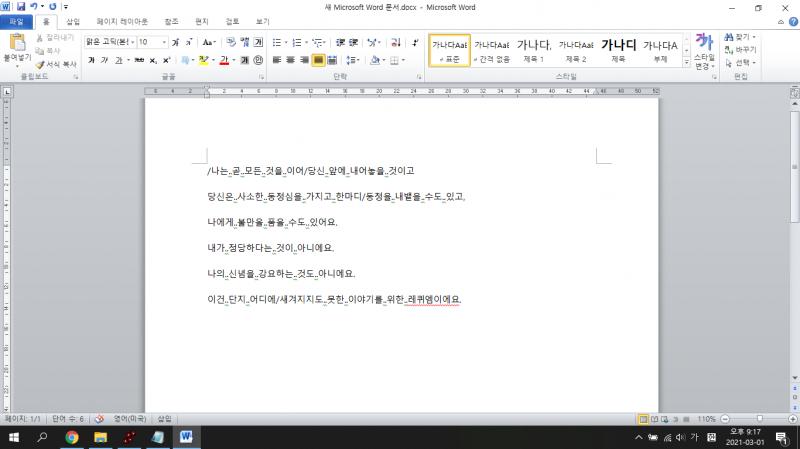Shrink the font with the shrink font icon
The height and width of the screenshot is (449, 800).
click(189, 42)
